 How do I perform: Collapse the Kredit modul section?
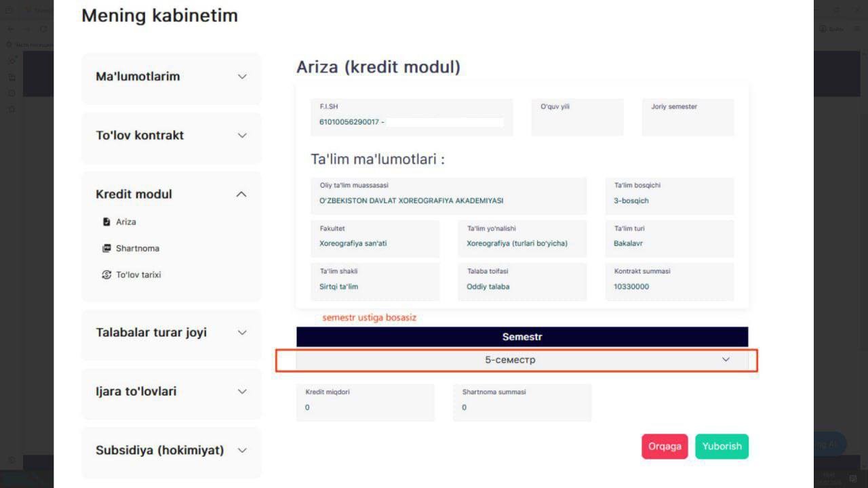point(241,195)
